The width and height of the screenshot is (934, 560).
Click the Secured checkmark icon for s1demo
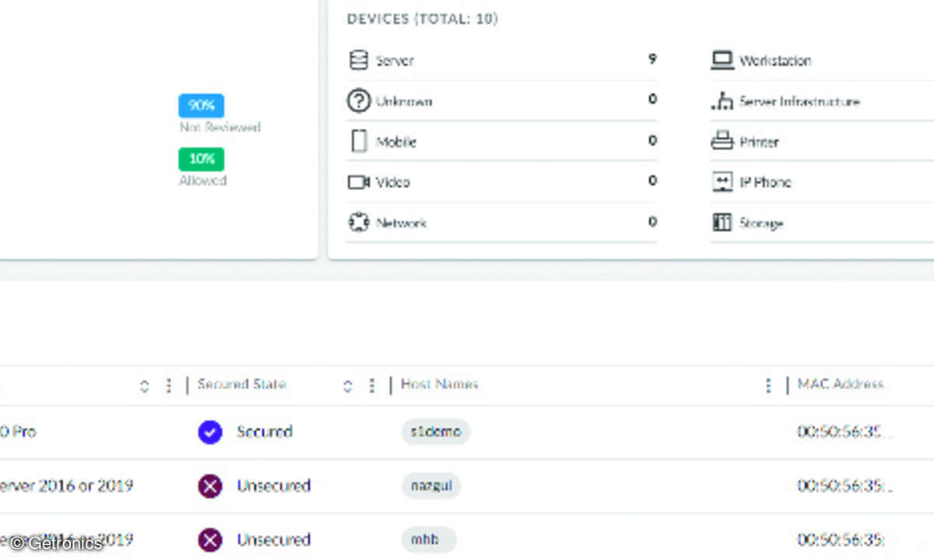click(210, 432)
